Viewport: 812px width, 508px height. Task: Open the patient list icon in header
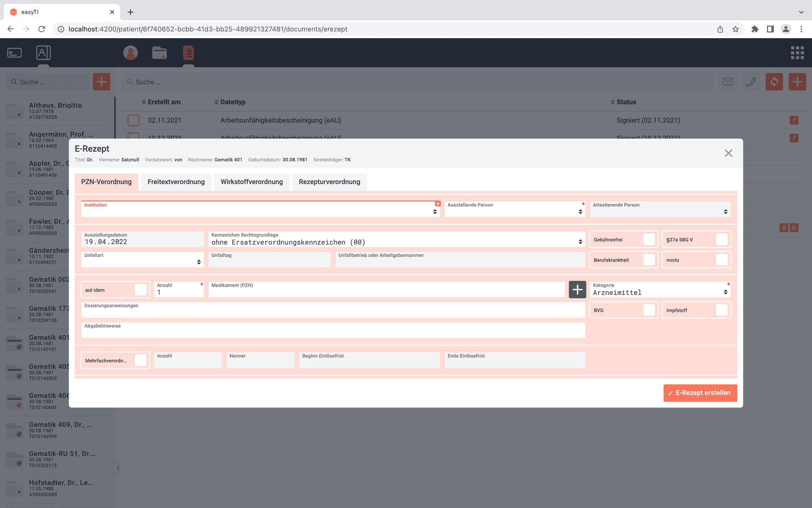pos(43,53)
